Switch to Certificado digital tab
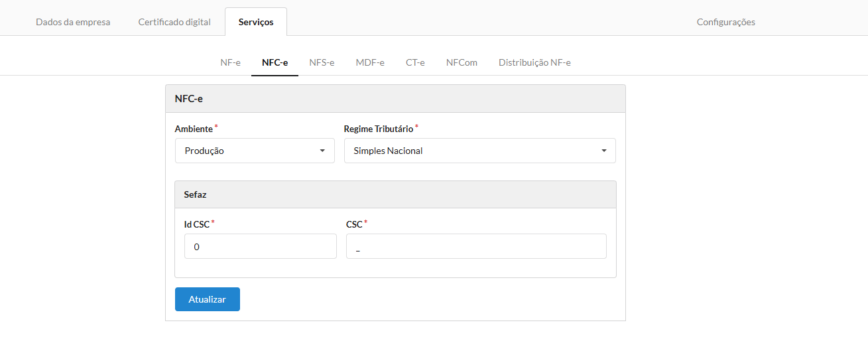Viewport: 868px width, 357px height. coord(174,22)
